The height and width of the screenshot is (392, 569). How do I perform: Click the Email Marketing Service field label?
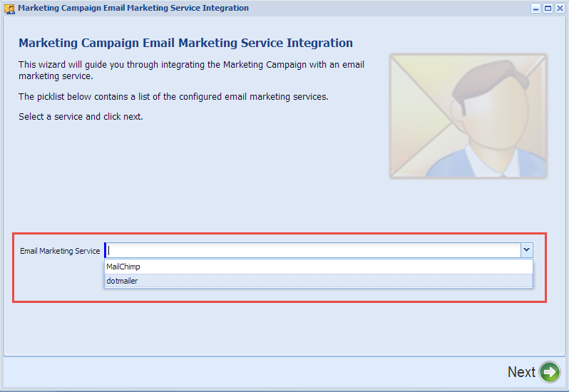(60, 251)
